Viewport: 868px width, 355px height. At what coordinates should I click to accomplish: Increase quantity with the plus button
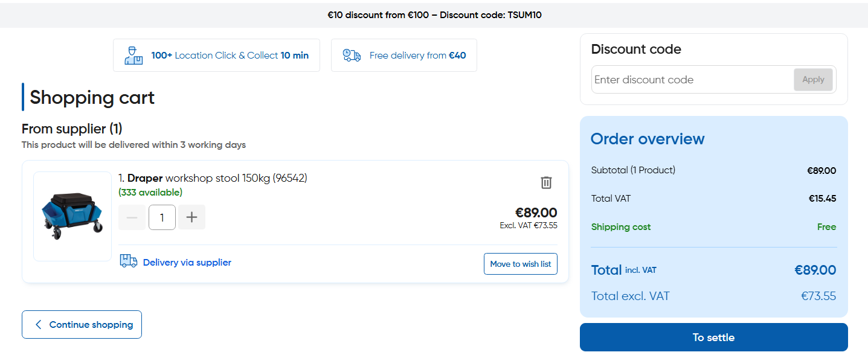point(191,217)
